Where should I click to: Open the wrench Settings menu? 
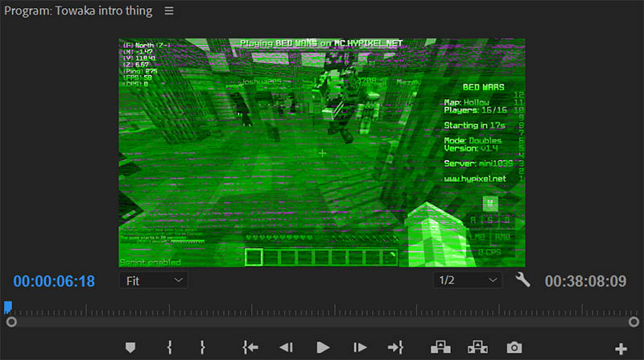click(x=522, y=279)
